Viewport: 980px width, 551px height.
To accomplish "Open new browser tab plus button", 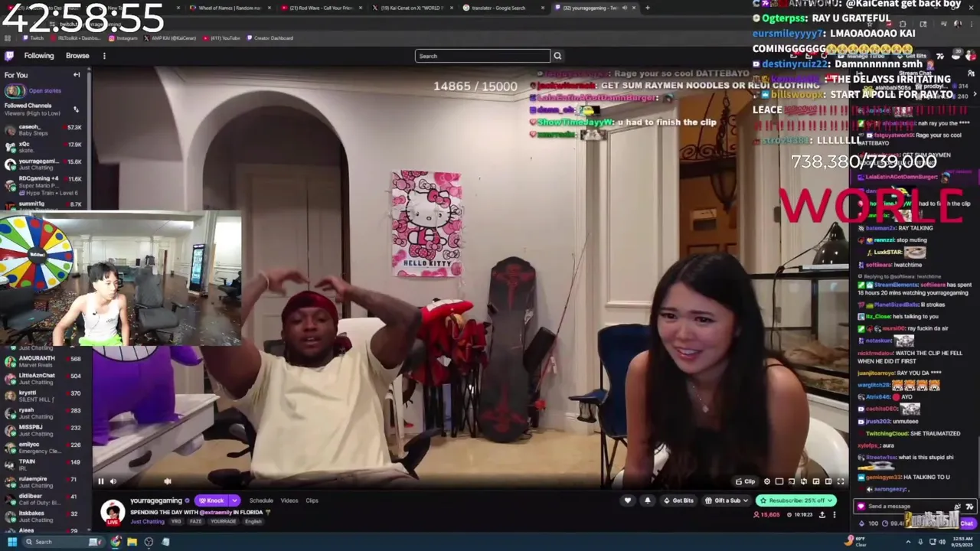I will (647, 8).
